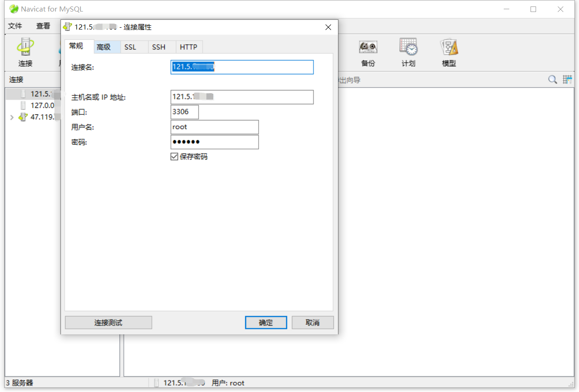Click the 取消 (Cancel) button
Viewport: 579px width, 392px height.
coord(313,322)
